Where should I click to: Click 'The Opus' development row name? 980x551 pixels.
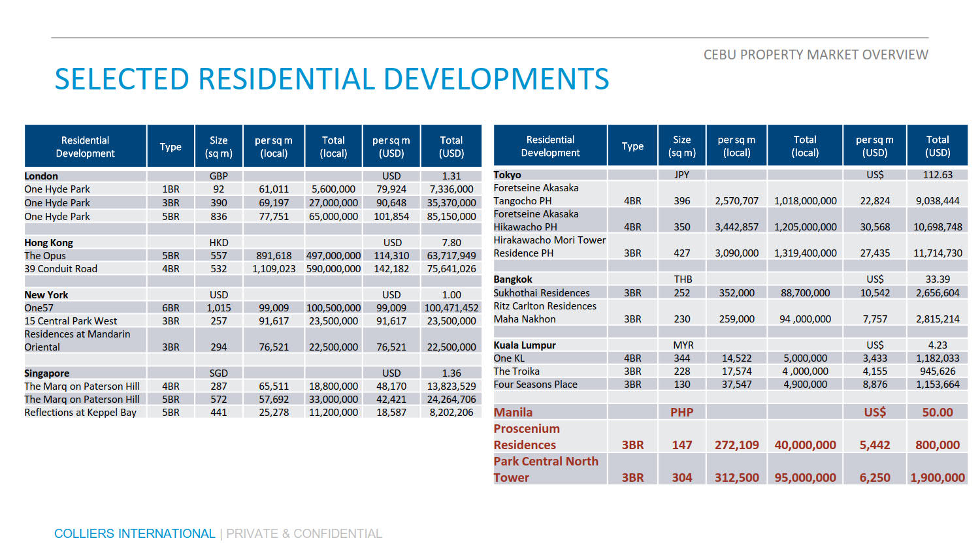click(x=45, y=256)
